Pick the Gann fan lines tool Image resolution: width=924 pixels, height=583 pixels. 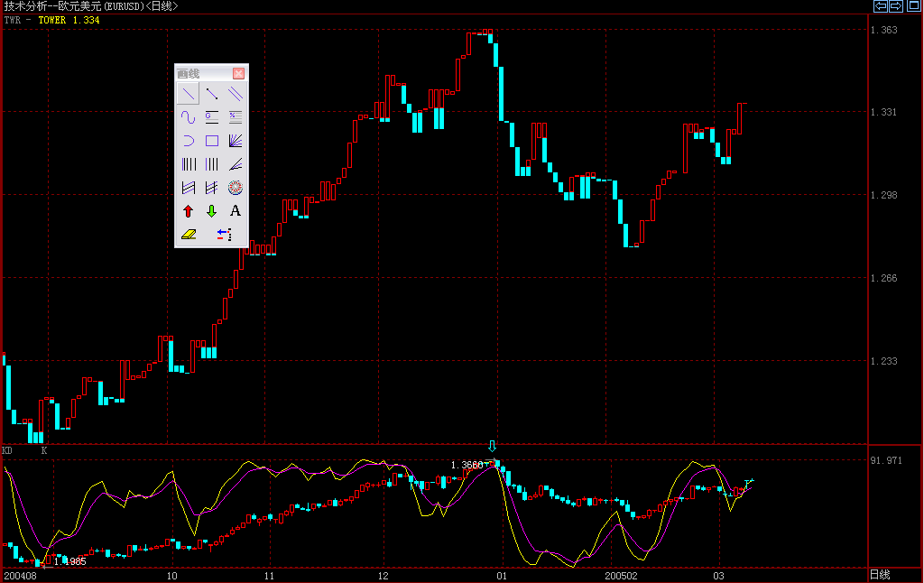[235, 141]
